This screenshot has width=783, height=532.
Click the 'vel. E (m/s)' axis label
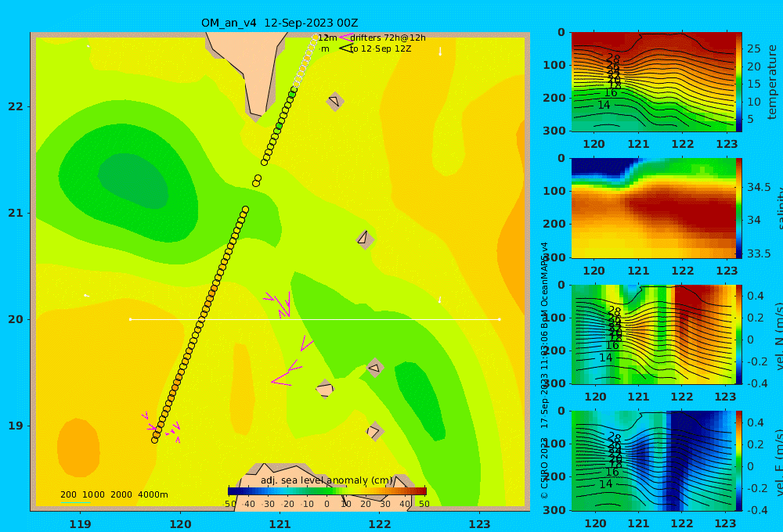tap(778, 462)
